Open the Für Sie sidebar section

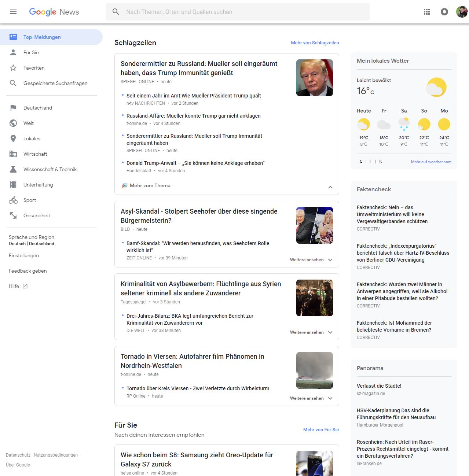pos(51,52)
